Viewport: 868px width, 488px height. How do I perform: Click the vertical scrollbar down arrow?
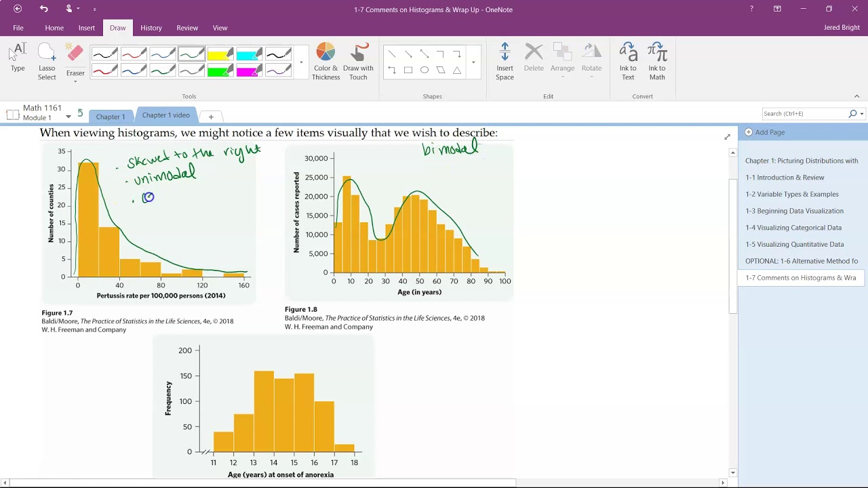[732, 472]
